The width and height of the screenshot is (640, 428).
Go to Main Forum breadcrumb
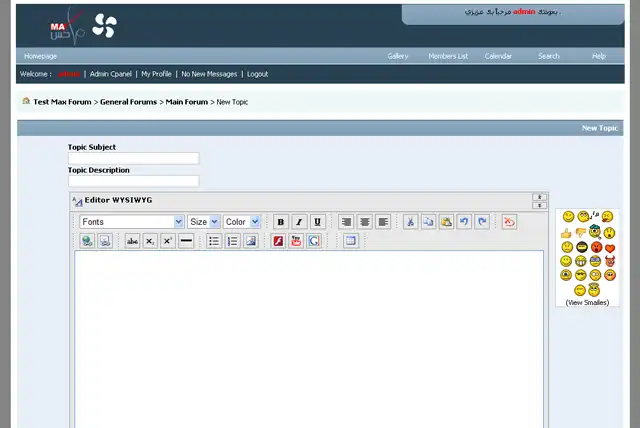tap(187, 102)
